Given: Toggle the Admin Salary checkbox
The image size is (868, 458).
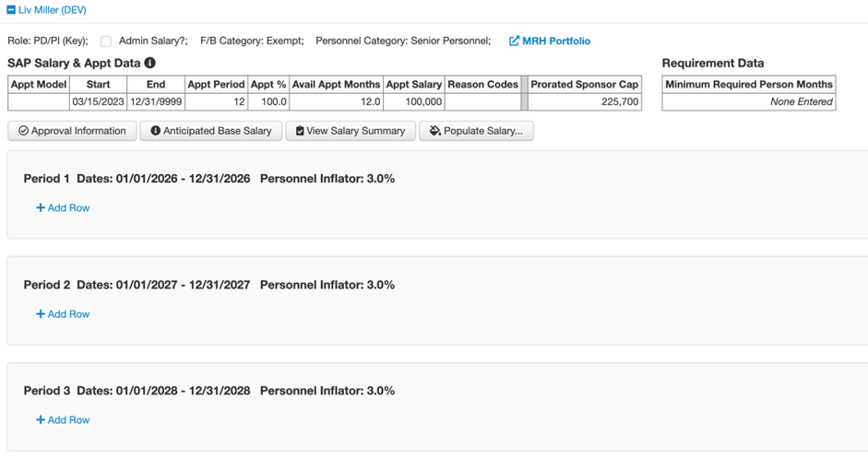Looking at the screenshot, I should [x=106, y=41].
